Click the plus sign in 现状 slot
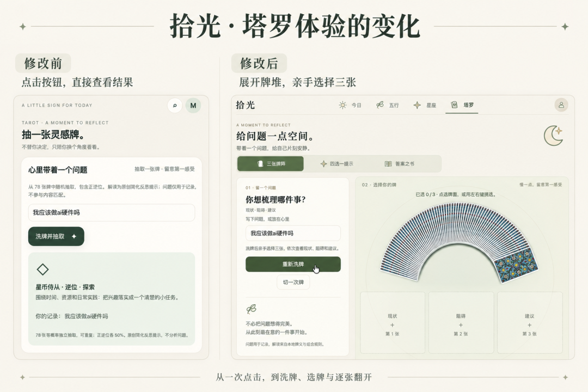The image size is (588, 392). pos(392,325)
